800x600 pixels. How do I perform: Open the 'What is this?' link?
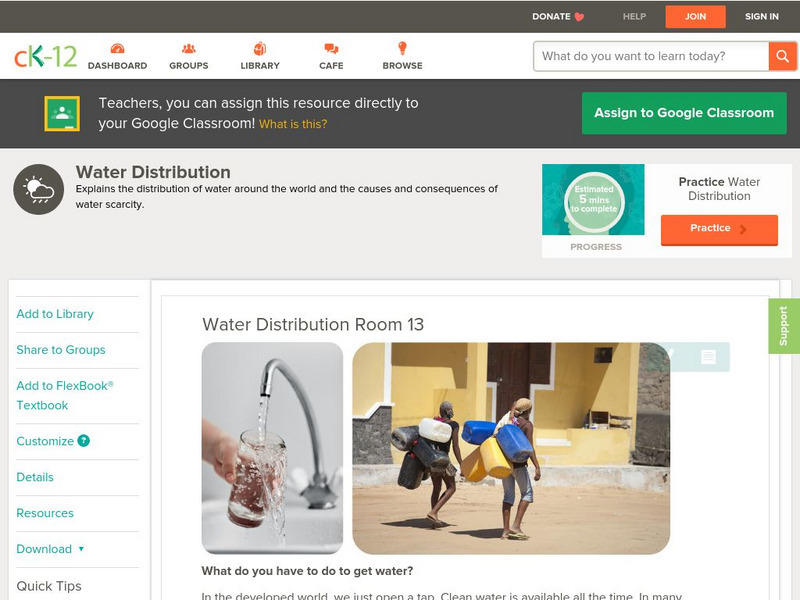[x=293, y=124]
